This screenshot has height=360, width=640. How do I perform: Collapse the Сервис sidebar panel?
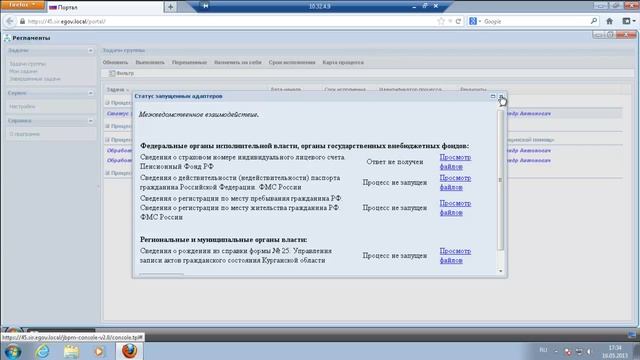point(91,93)
